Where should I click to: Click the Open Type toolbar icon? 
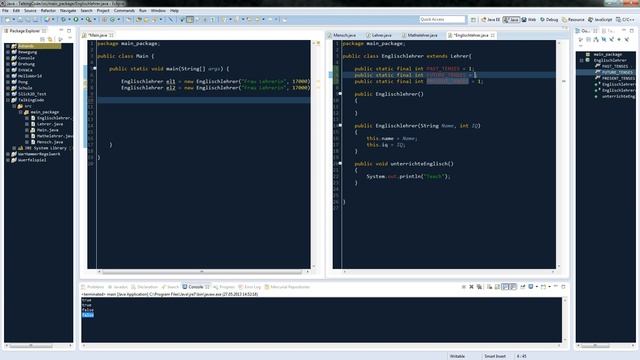point(139,20)
